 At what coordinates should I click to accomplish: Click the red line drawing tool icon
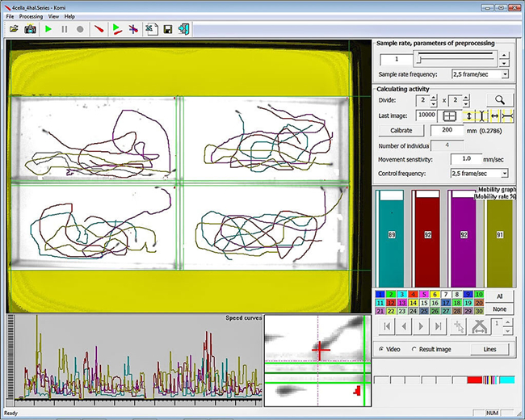(x=99, y=29)
